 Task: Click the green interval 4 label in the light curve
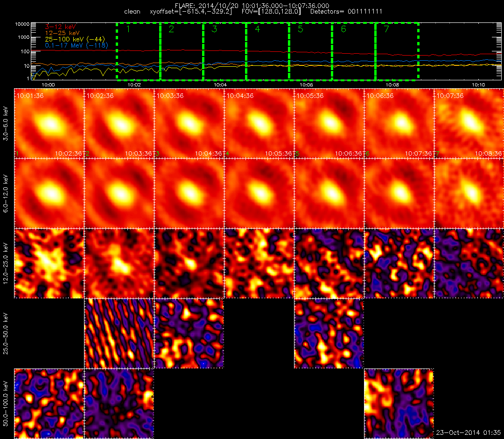pyautogui.click(x=258, y=29)
